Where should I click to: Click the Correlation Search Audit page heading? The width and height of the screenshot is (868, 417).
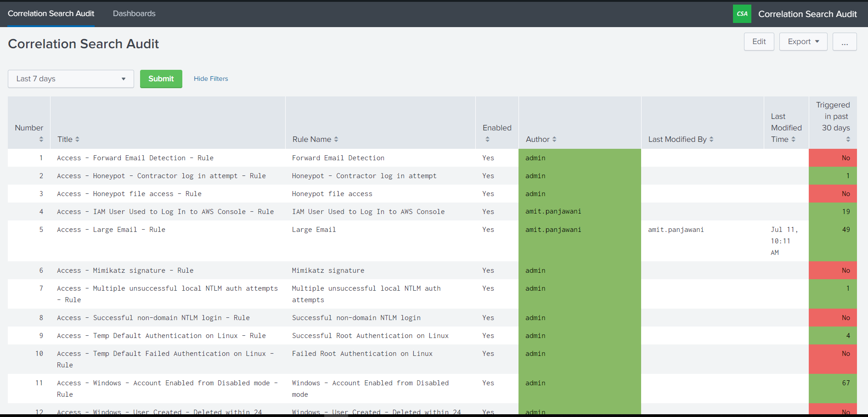(x=84, y=44)
